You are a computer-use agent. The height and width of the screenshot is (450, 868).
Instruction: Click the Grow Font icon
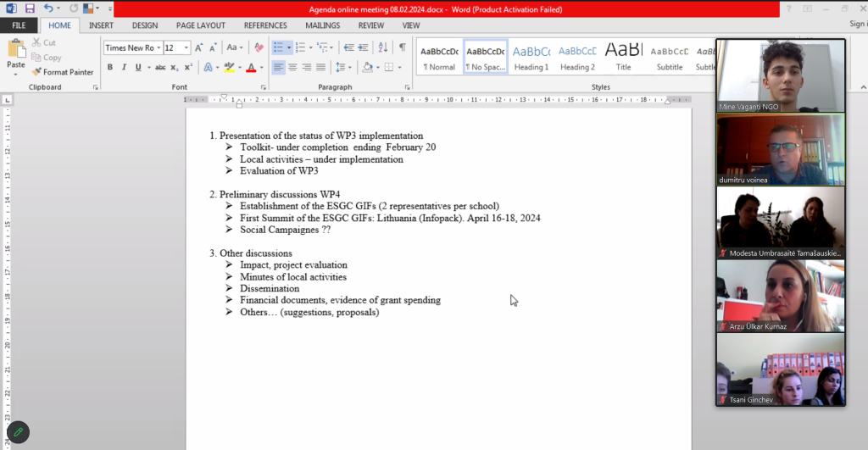[199, 48]
